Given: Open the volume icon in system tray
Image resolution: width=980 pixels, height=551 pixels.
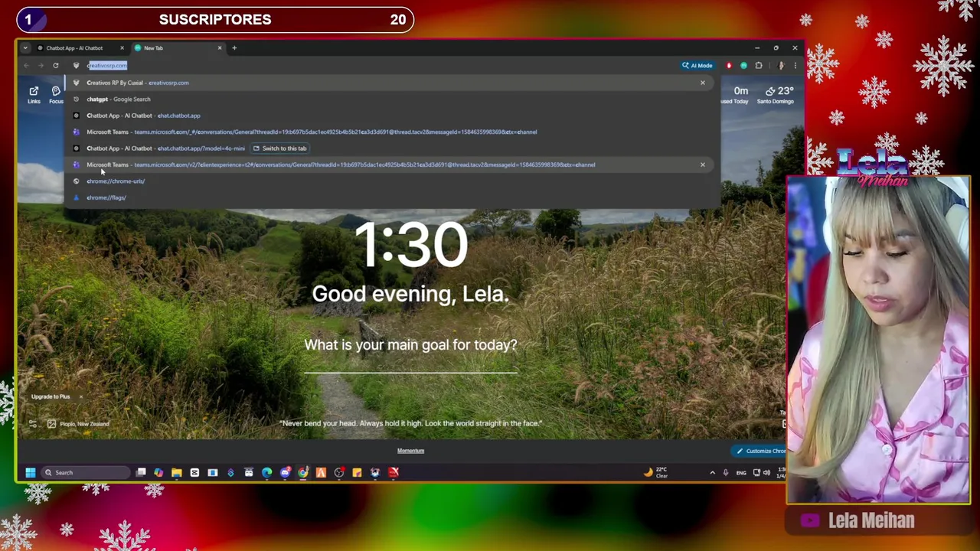Looking at the screenshot, I should click(767, 473).
